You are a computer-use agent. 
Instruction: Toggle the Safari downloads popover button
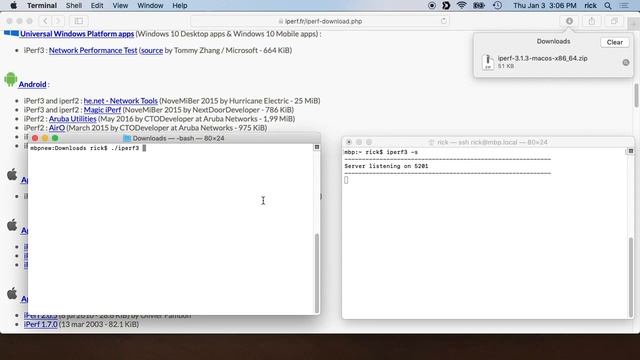tap(569, 21)
